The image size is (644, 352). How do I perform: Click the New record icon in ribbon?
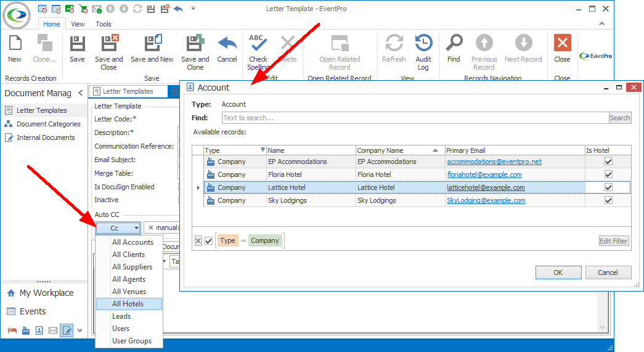[15, 43]
